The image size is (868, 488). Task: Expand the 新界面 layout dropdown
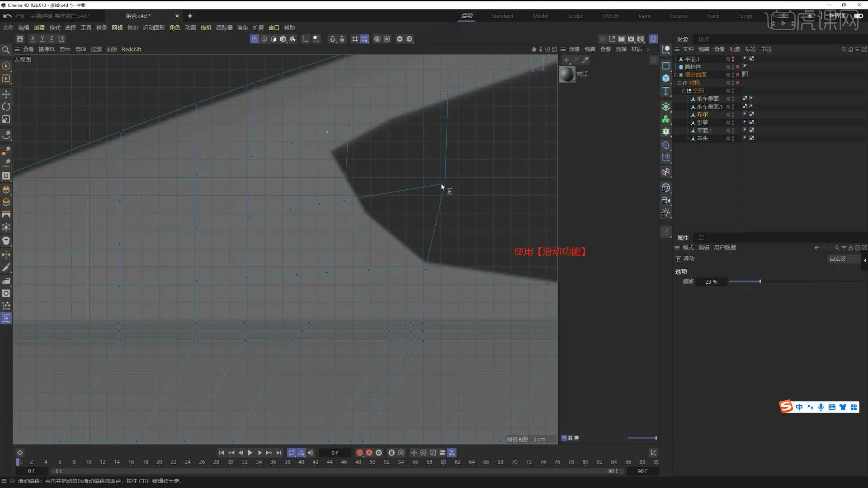838,16
